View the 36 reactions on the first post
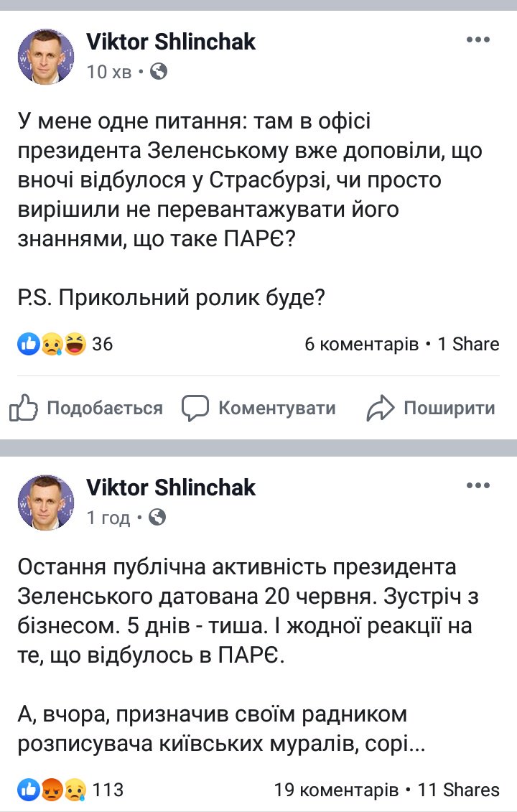The image size is (517, 812). [x=103, y=345]
